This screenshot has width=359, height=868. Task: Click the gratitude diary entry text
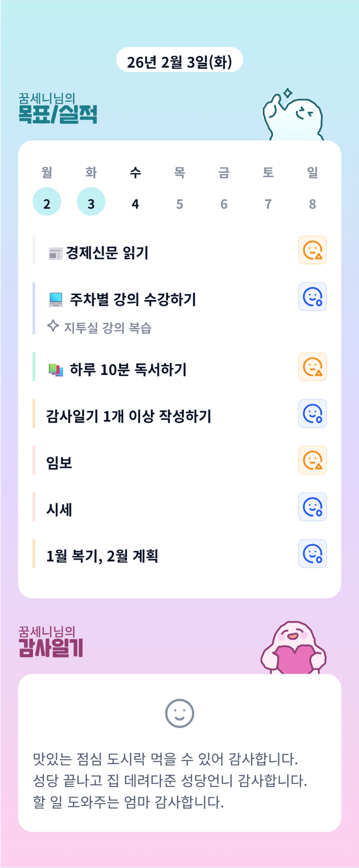[170, 781]
